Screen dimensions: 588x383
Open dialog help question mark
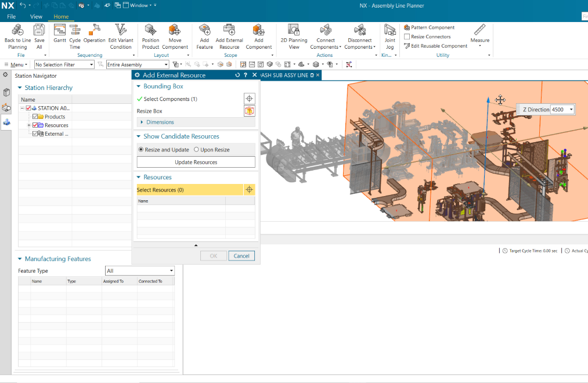246,75
